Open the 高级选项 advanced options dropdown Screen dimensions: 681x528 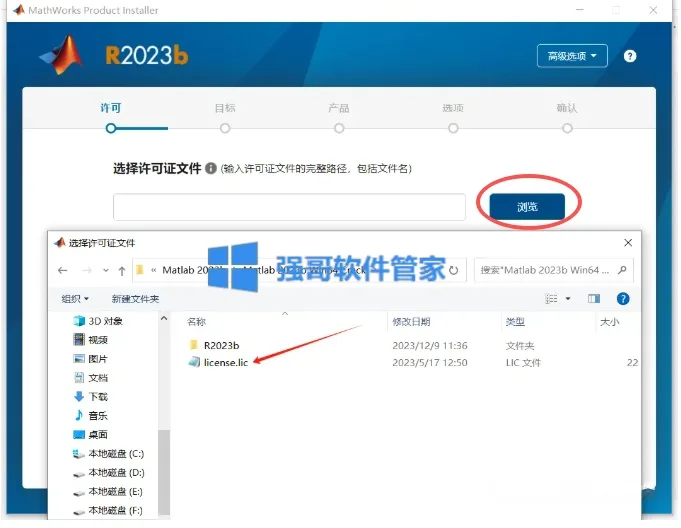[x=572, y=56]
